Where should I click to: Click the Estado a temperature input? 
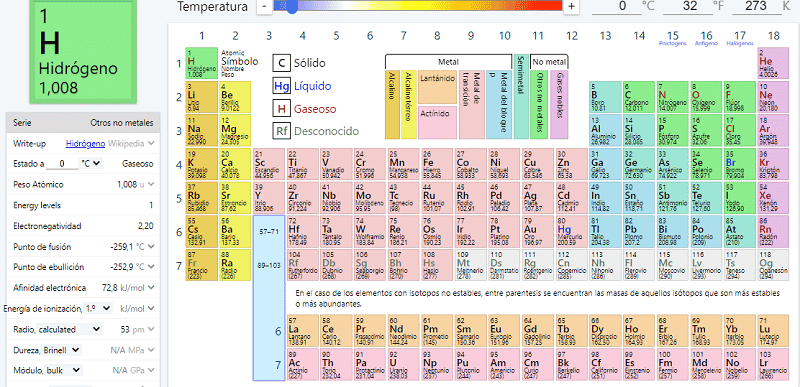[62, 164]
